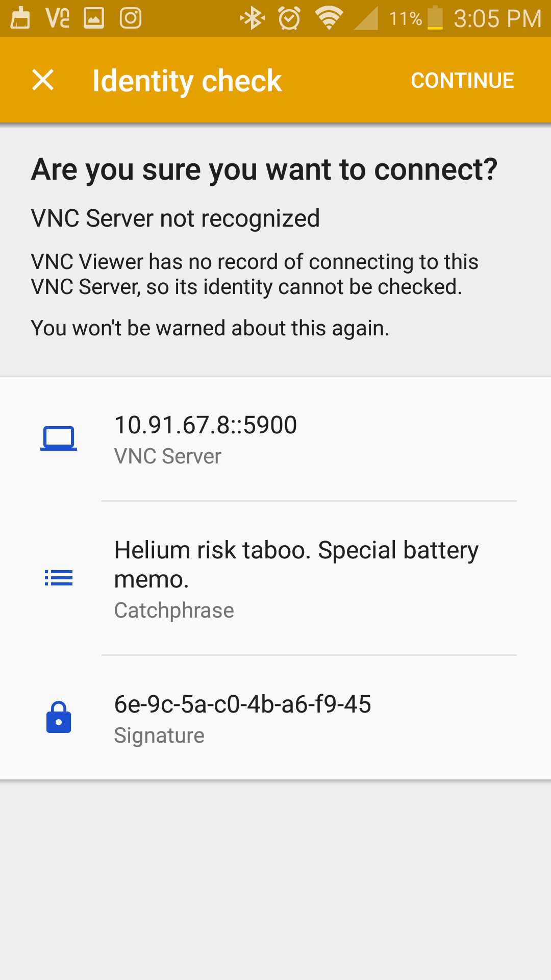Tap the cellular signal strength icon
Viewport: 551px width, 980px height.
tap(366, 19)
